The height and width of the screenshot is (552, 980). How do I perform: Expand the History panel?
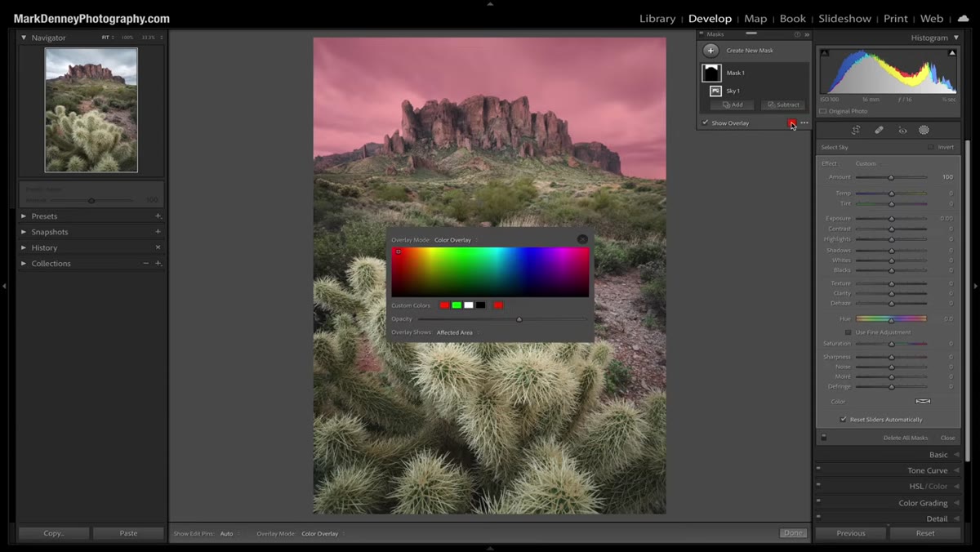coord(24,247)
